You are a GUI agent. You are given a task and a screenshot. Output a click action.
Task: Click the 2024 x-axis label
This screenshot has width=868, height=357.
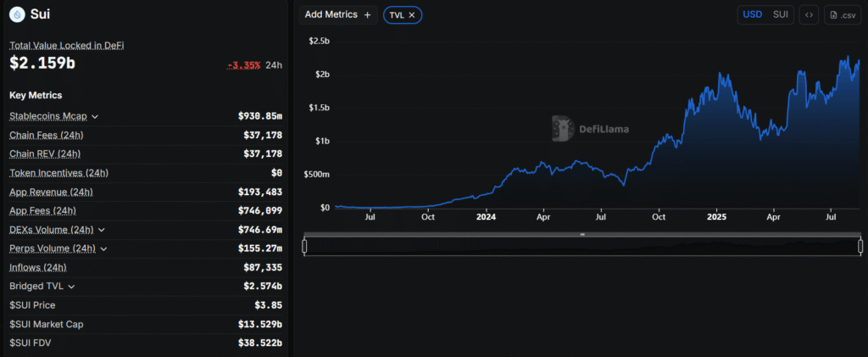pos(486,217)
